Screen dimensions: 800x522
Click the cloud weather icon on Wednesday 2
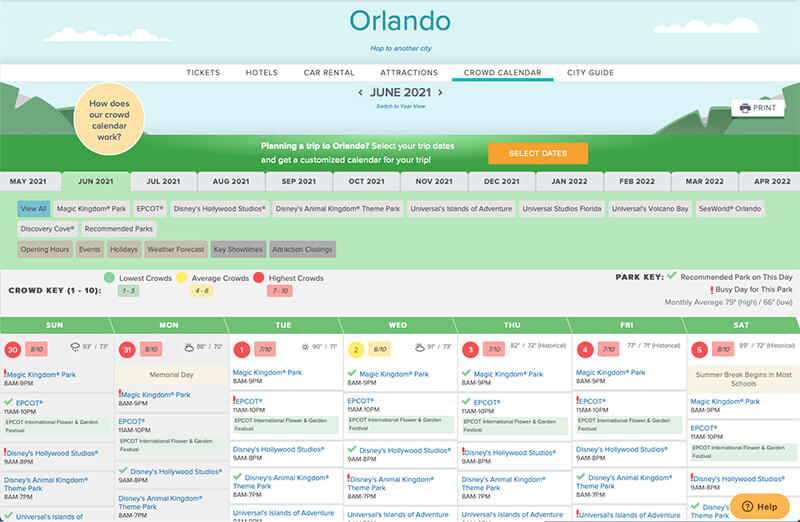[419, 347]
